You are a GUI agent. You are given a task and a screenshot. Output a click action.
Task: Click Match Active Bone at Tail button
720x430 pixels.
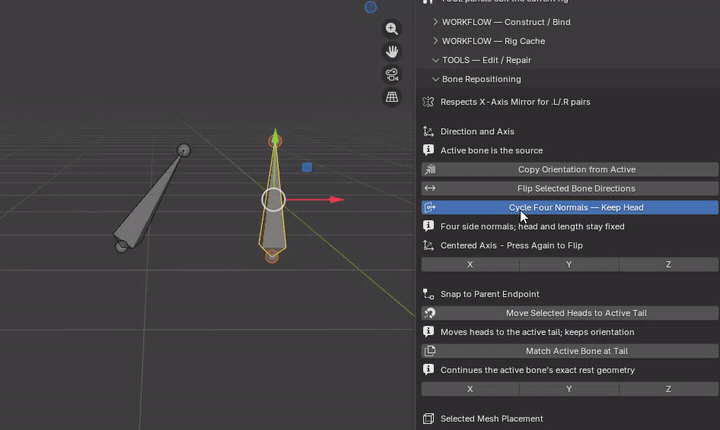[570, 351]
